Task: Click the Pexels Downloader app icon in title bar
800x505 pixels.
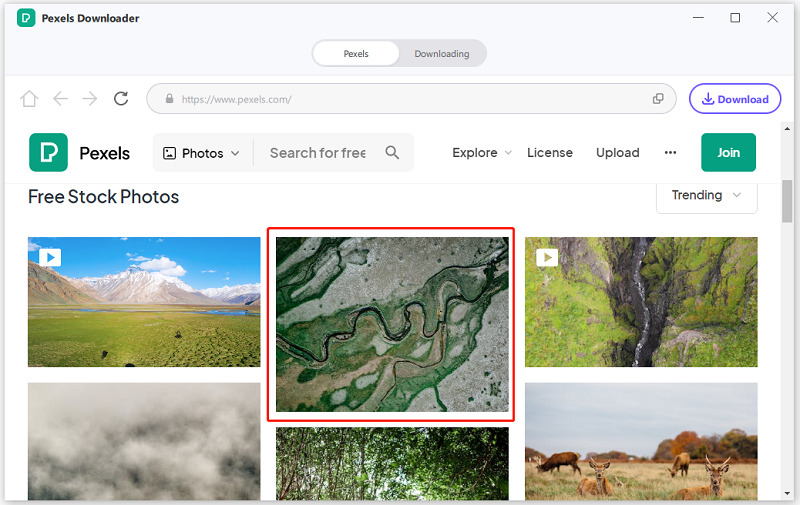Action: pos(26,18)
